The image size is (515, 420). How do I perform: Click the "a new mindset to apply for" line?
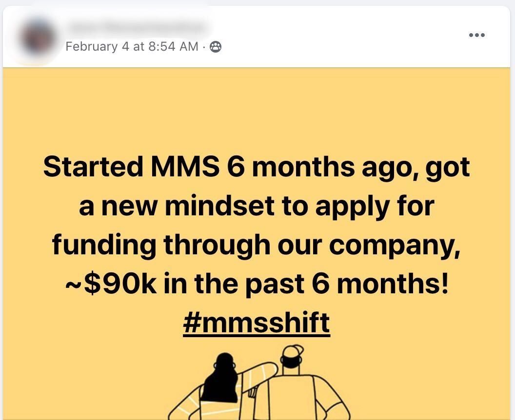257,206
